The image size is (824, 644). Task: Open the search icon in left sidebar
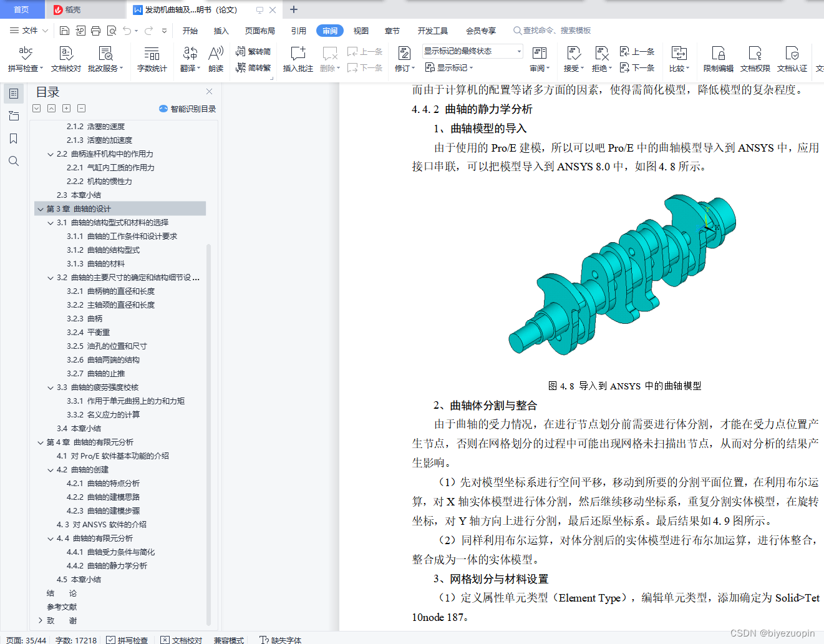(x=14, y=161)
